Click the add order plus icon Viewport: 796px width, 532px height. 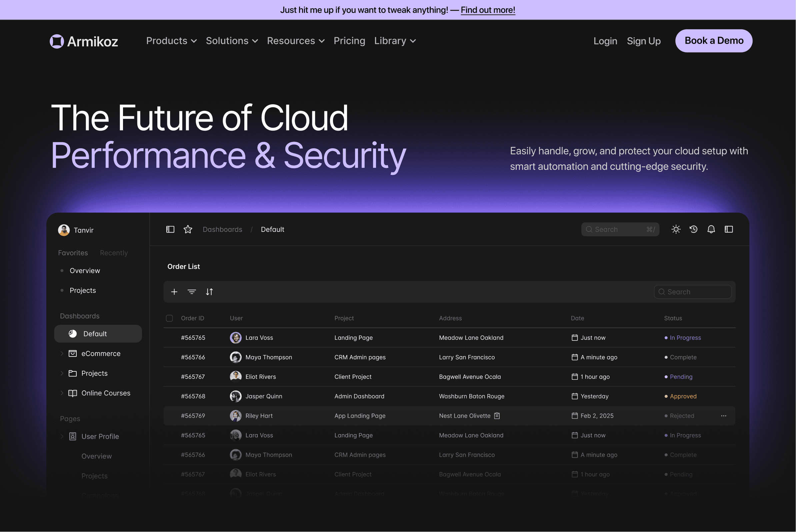[x=174, y=292]
